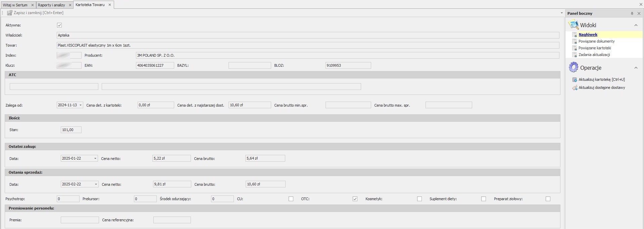Enable the Kosmetyk checkbox
Viewport: 644px width, 229px height.
419,199
